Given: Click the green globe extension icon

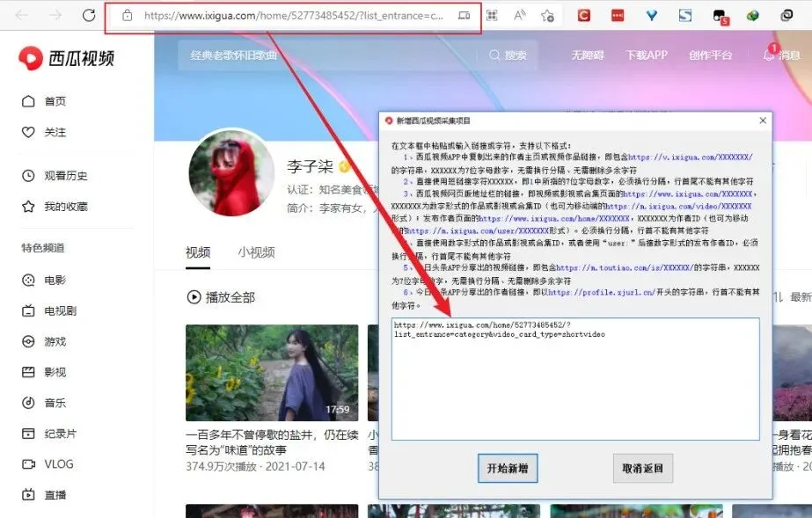Looking at the screenshot, I should (753, 16).
